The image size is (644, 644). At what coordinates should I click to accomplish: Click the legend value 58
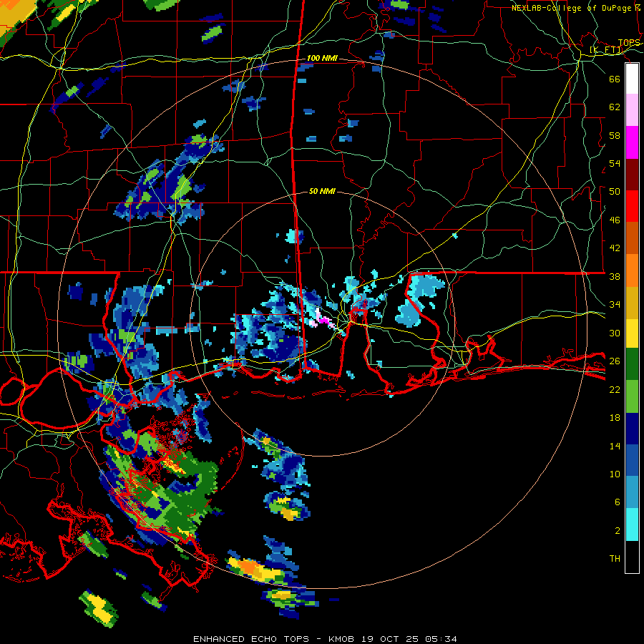tap(615, 135)
